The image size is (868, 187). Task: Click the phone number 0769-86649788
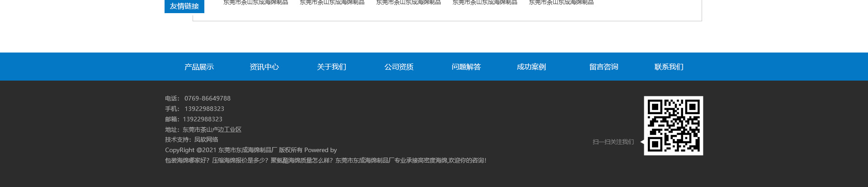click(x=207, y=98)
